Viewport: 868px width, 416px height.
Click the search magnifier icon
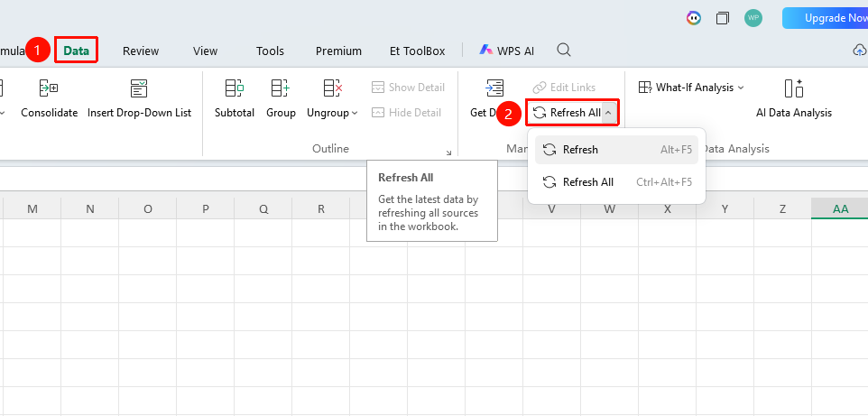564,51
